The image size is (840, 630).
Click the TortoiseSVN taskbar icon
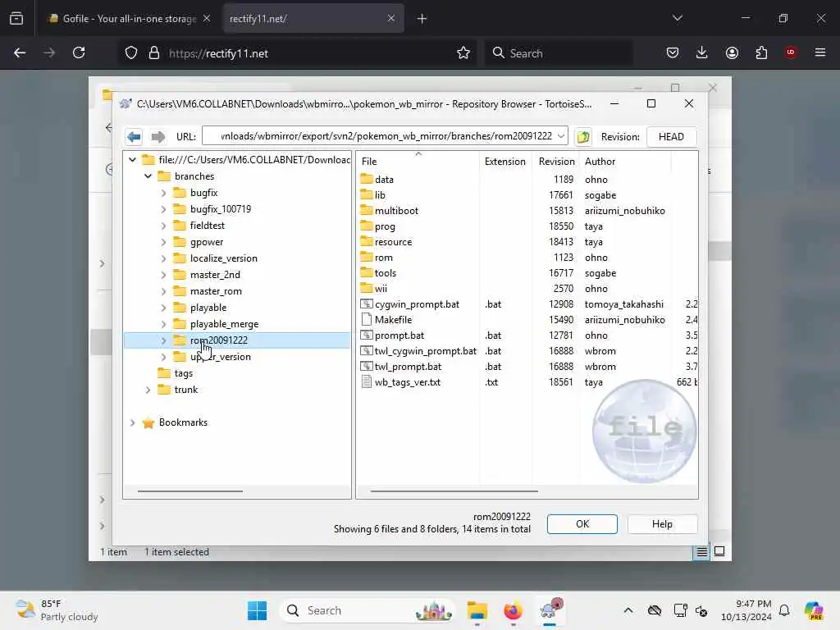(550, 609)
